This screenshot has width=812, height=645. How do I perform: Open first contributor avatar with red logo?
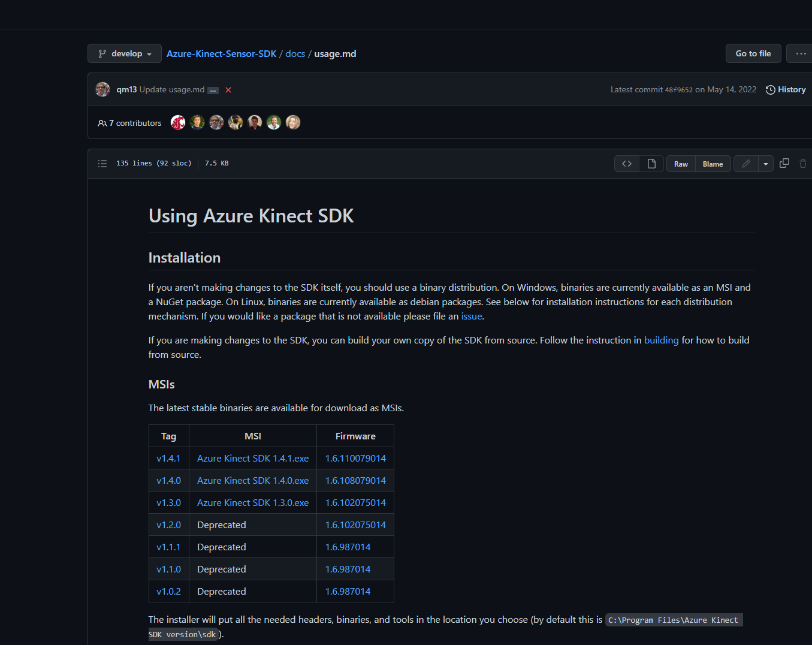178,122
